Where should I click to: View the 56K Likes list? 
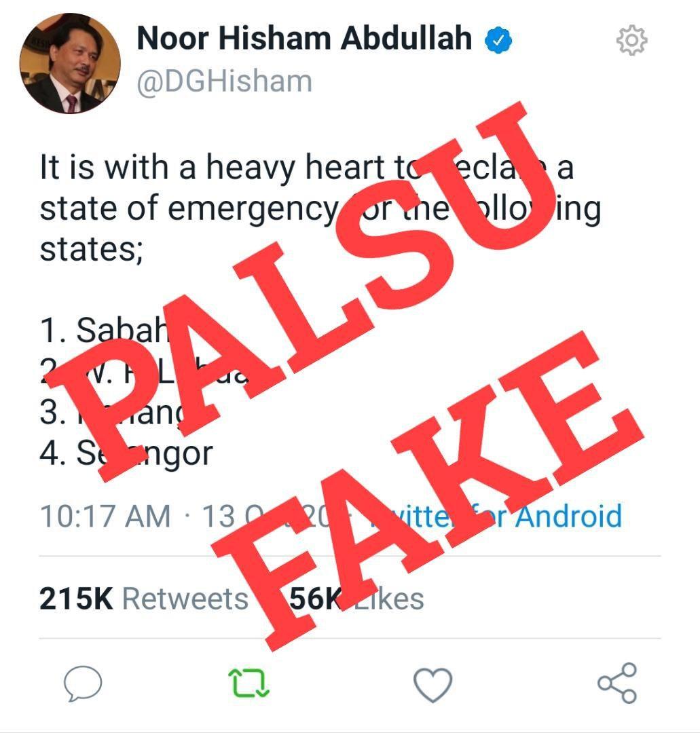[356, 599]
